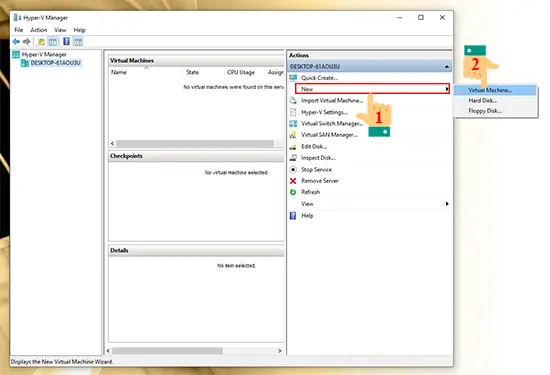Viewport: 550px width, 375px height.
Task: Click 'No item selected.' text
Action: 236,266
